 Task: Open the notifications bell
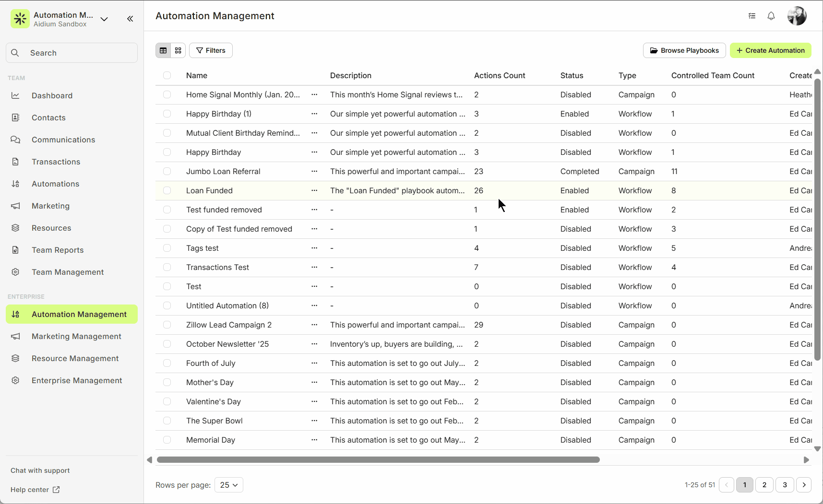click(771, 16)
